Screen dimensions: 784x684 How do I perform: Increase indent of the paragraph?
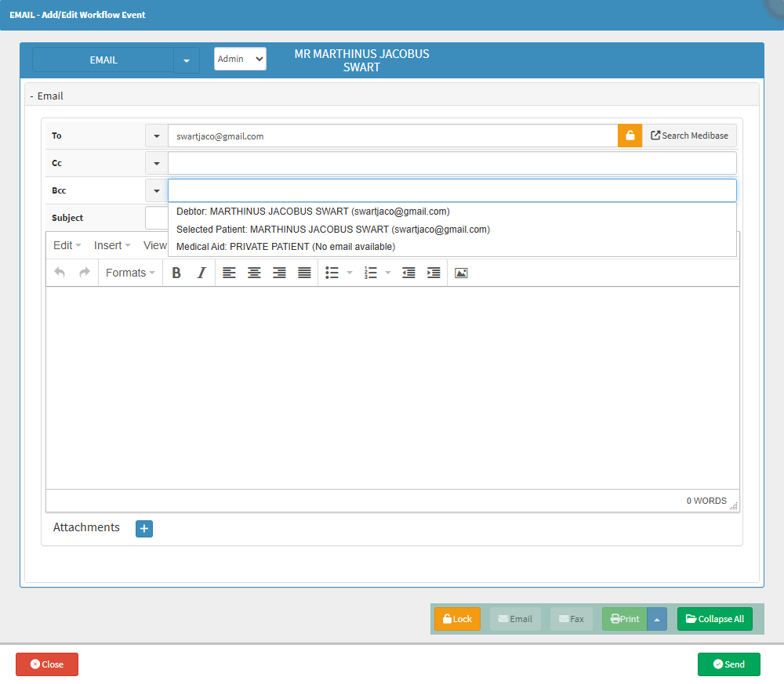(434, 273)
